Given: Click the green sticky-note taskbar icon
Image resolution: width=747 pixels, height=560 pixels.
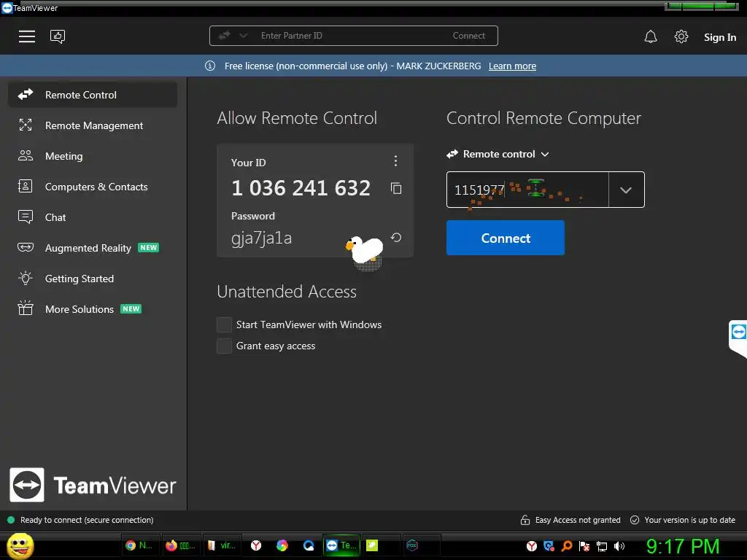Looking at the screenshot, I should click(372, 545).
